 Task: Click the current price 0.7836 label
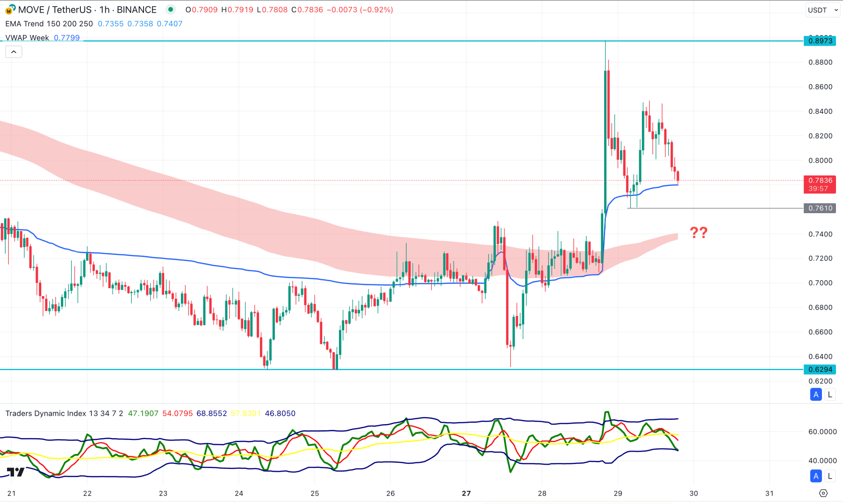pos(820,184)
